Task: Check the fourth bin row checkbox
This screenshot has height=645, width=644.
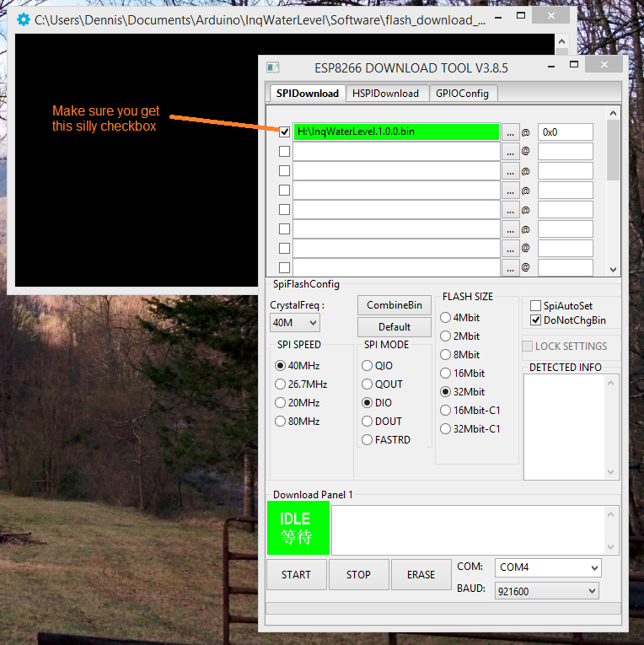Action: 284,190
